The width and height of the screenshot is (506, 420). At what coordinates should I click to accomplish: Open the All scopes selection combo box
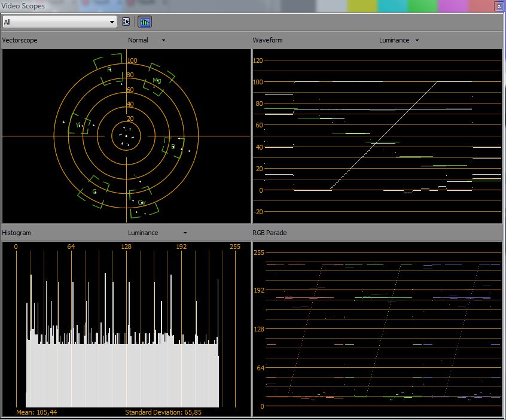click(59, 22)
